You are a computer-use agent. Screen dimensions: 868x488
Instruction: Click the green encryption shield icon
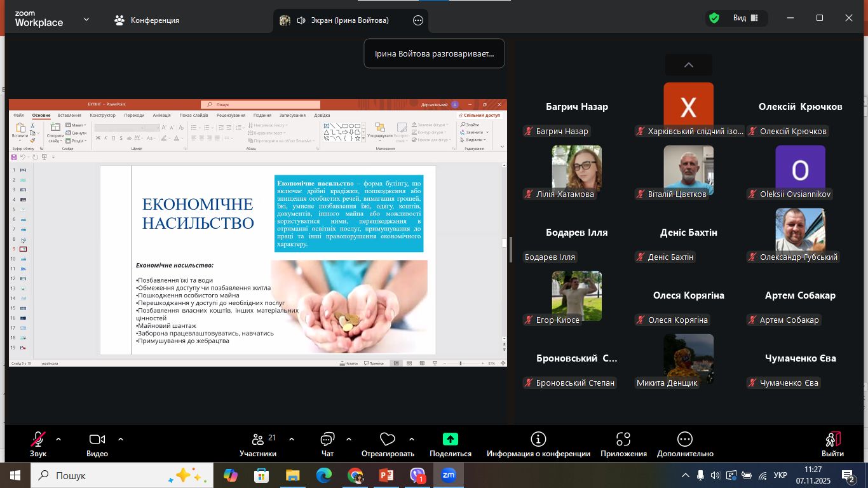[x=714, y=18]
